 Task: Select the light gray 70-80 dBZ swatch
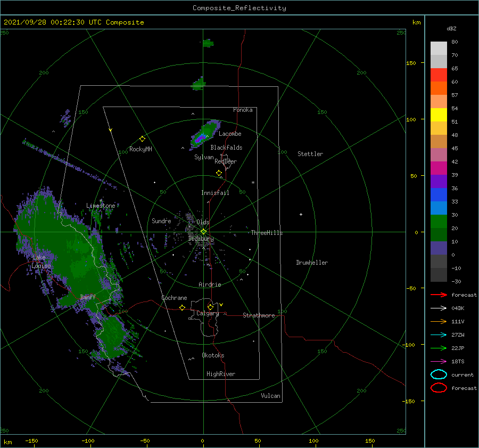(x=439, y=48)
